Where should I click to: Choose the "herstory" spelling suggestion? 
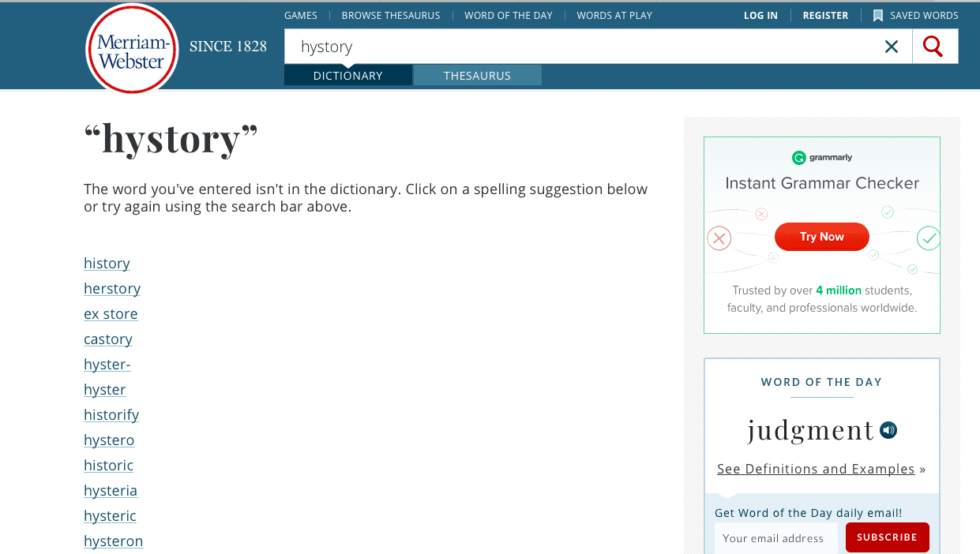[x=112, y=289]
